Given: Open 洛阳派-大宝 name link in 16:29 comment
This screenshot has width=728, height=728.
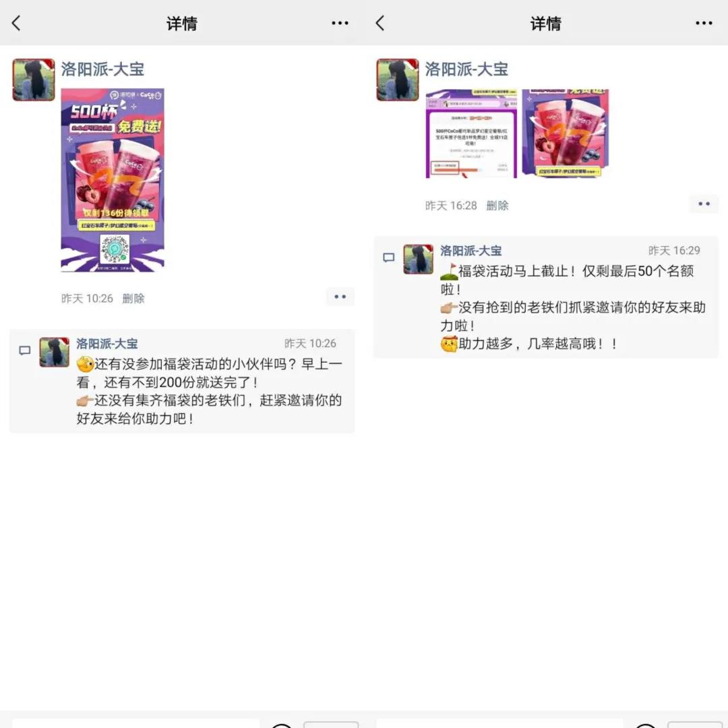Looking at the screenshot, I should pos(471,251).
